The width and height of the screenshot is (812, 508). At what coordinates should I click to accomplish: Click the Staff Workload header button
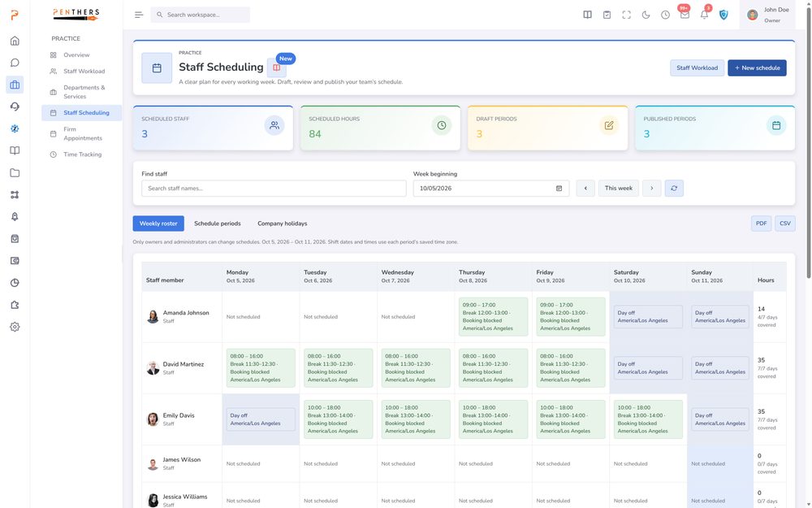tap(697, 68)
